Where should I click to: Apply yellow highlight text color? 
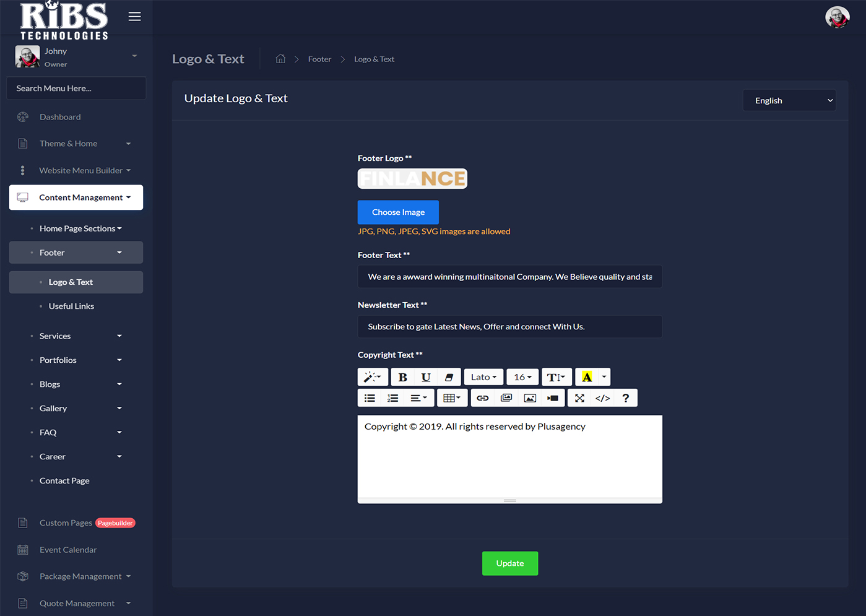coord(587,377)
